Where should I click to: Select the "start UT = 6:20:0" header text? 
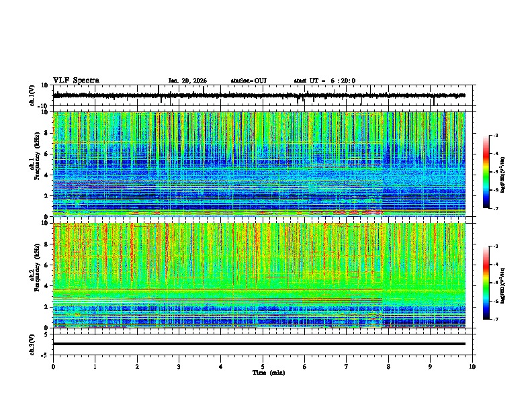tap(324, 81)
